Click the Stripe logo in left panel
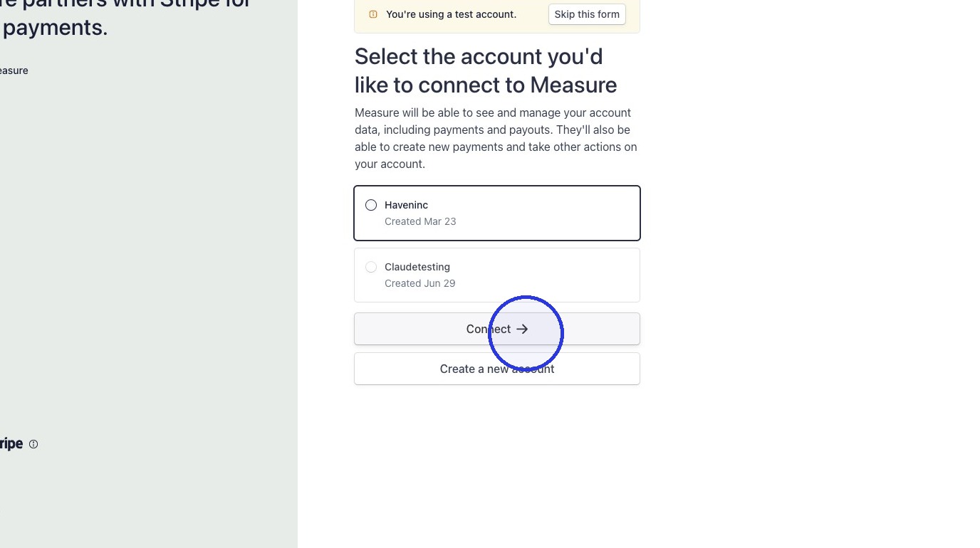980x548 pixels. click(x=11, y=443)
